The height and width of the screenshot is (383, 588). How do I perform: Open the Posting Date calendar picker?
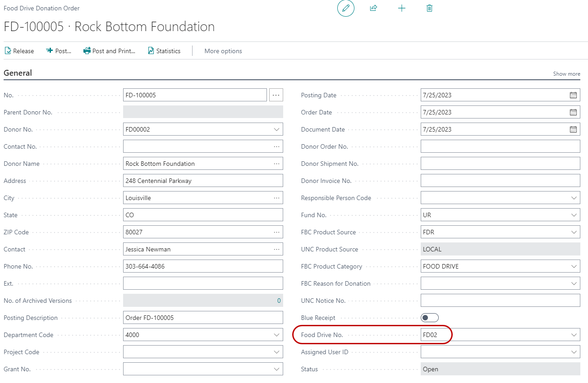pyautogui.click(x=573, y=95)
